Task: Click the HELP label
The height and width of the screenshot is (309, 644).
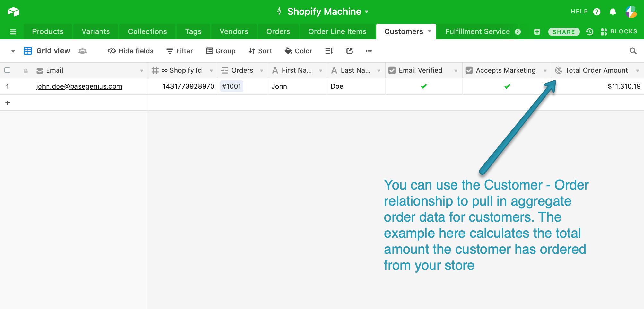Action: 579,12
